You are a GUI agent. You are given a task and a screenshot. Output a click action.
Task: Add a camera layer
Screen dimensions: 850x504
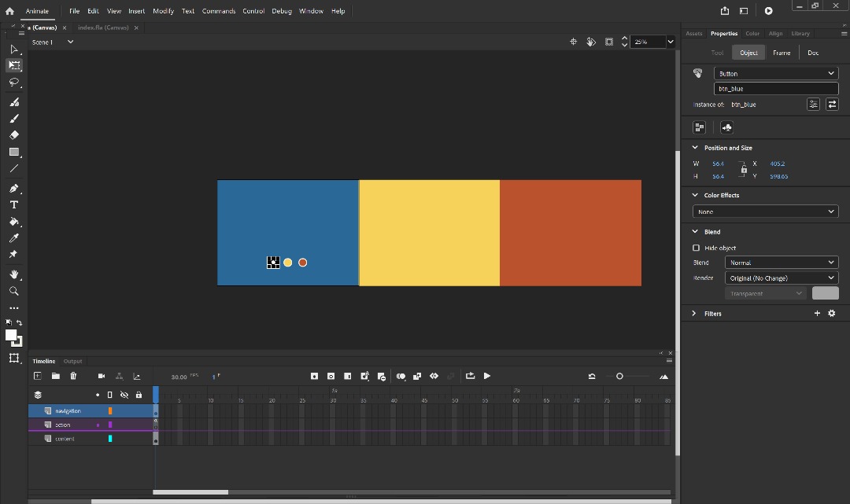coord(102,376)
